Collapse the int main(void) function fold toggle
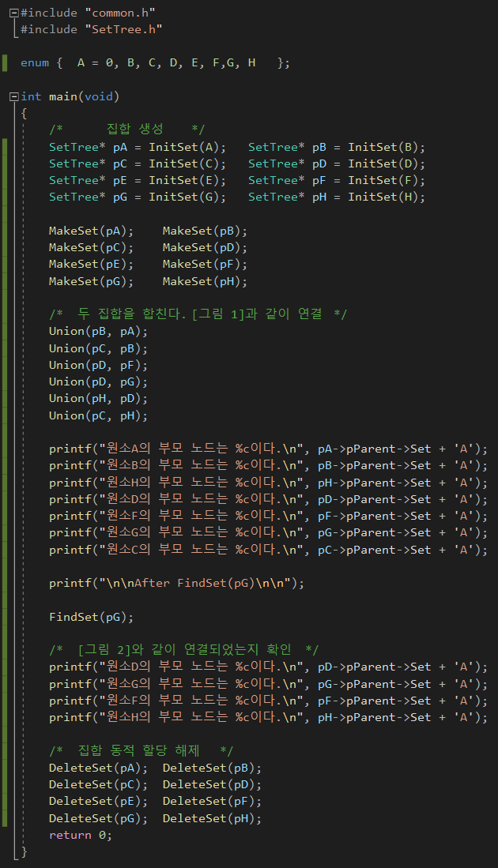 14,97
